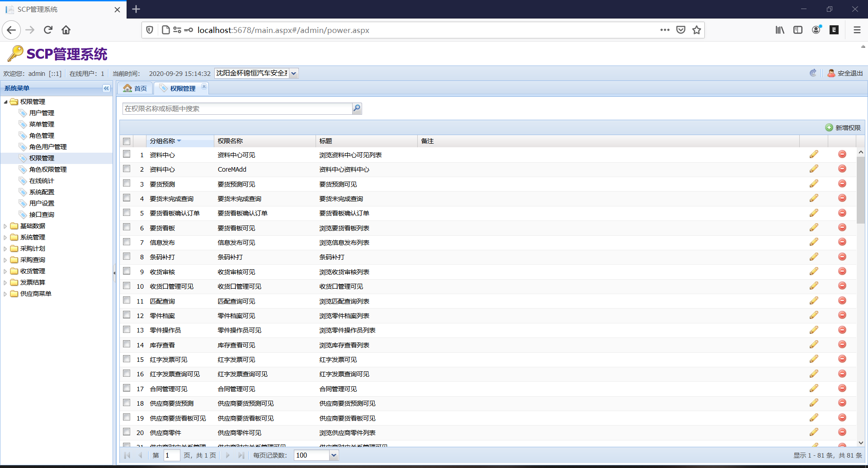The image size is (868, 468).
Task: Open 菜单管理 in the sidebar
Action: (x=42, y=124)
